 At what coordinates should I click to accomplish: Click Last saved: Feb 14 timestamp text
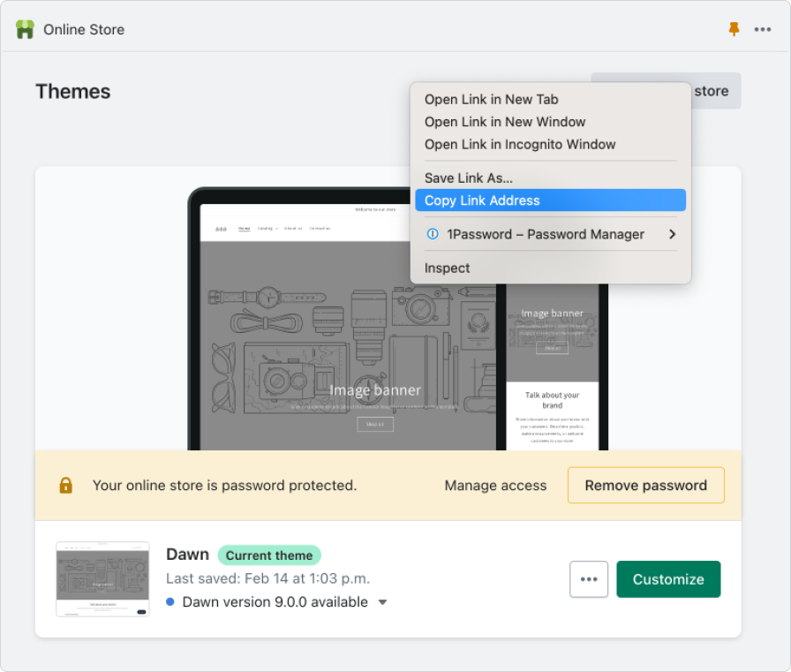tap(267, 578)
